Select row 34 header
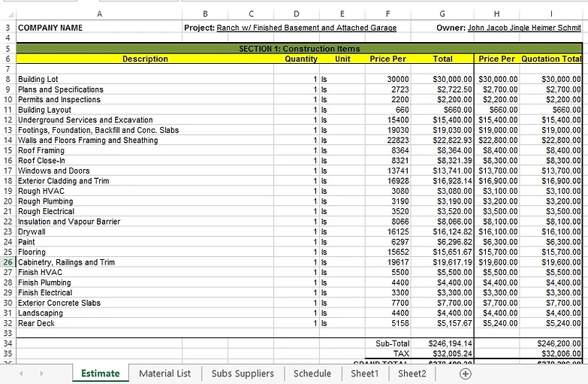Screen dimensions: 588x384 tap(8, 343)
